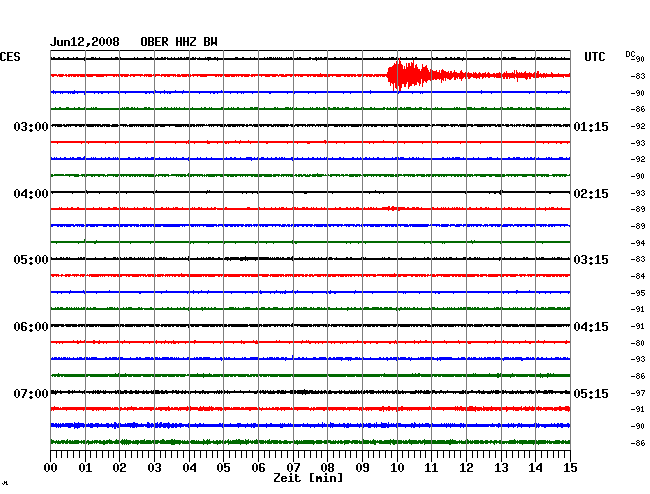Select minute tick label 15
The width and height of the screenshot is (650, 494).
tap(570, 468)
